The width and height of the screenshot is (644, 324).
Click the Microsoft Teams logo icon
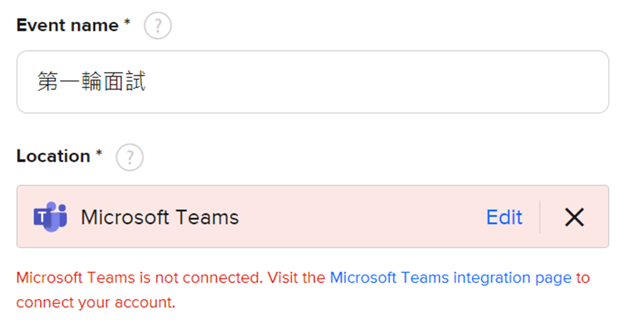click(x=50, y=217)
